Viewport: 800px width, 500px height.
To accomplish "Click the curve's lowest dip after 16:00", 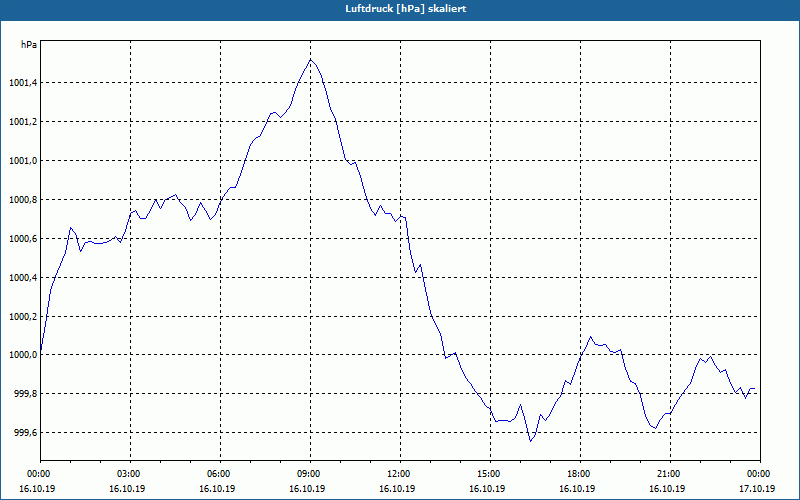I will click(x=531, y=441).
